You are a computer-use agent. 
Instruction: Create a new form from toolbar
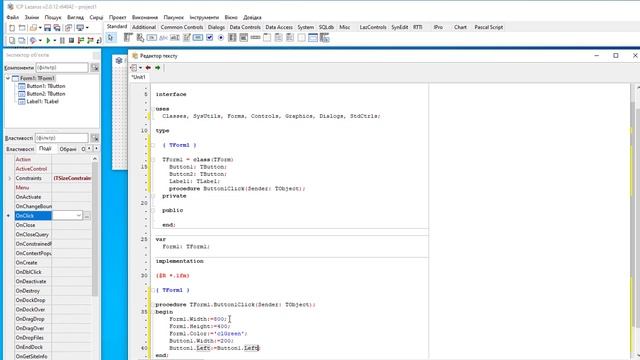pyautogui.click(x=22, y=28)
